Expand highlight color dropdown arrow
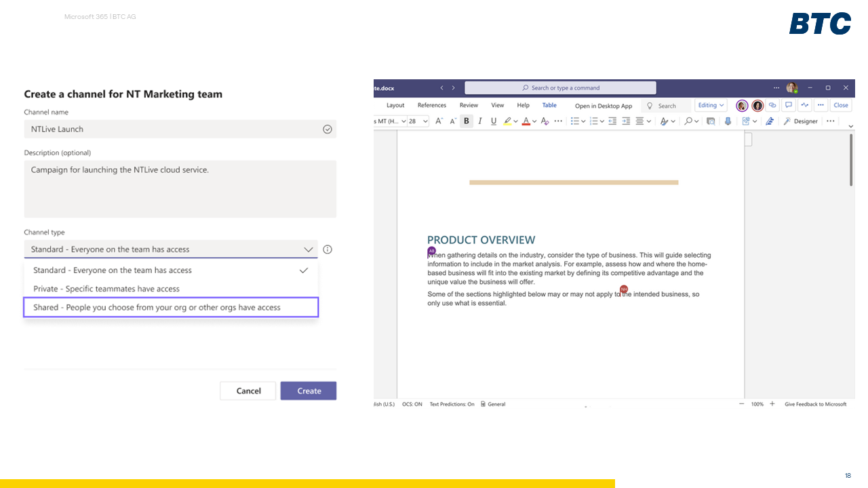This screenshot has height=488, width=868. 516,122
